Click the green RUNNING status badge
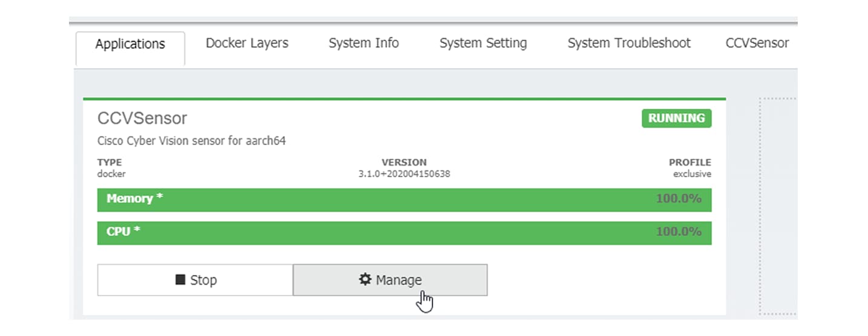 (676, 118)
